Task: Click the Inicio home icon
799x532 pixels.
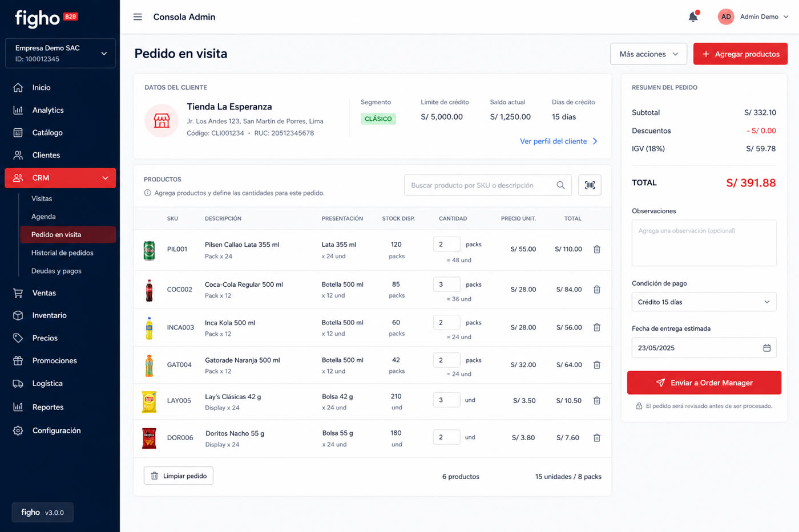Action: coord(18,88)
